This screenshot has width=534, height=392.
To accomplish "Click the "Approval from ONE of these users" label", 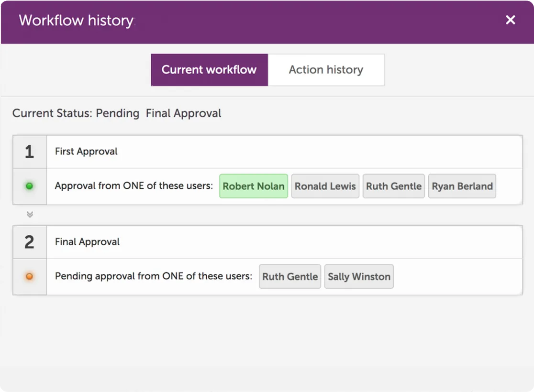I will pyautogui.click(x=133, y=186).
